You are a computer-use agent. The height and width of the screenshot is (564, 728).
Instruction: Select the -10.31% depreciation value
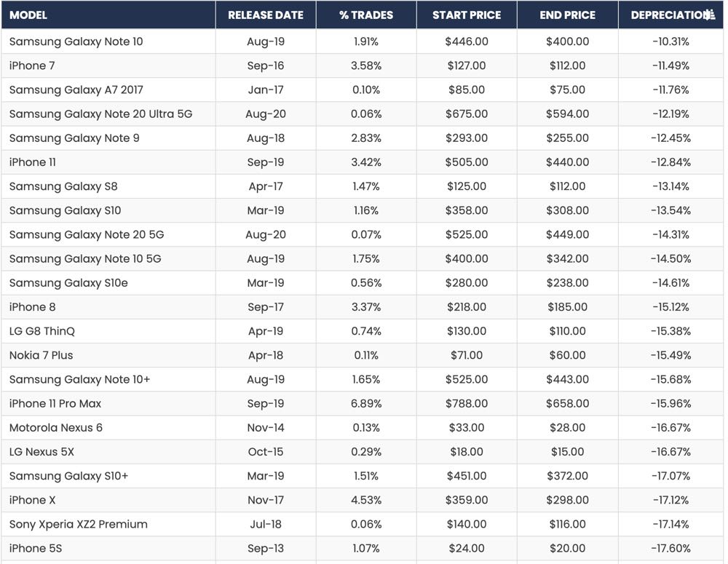click(x=670, y=41)
